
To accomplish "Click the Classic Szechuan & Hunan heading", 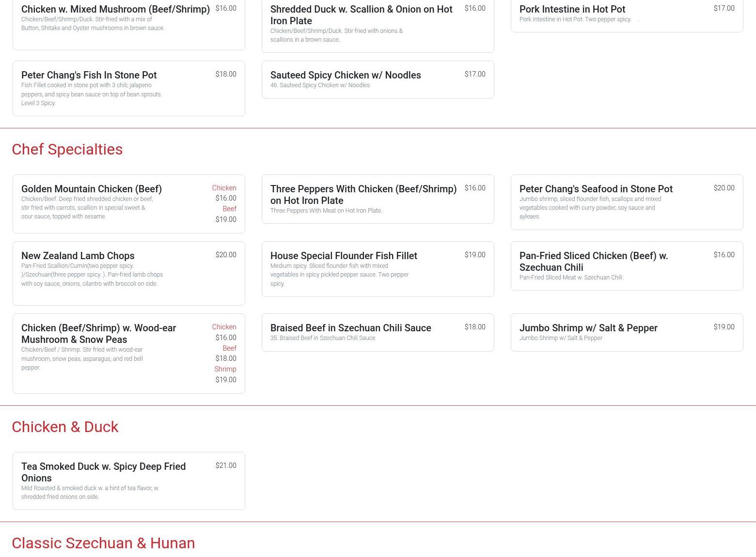I will 103,543.
